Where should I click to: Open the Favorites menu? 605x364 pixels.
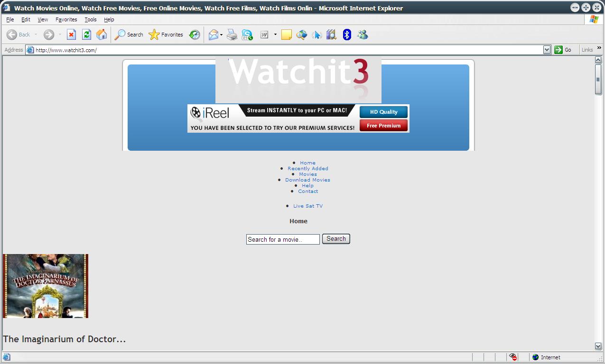point(66,19)
